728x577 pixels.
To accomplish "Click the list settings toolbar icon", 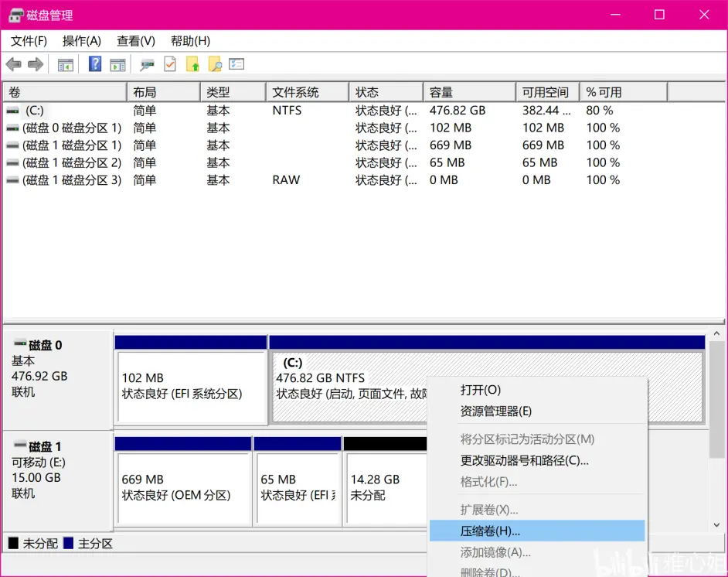I will (x=236, y=63).
